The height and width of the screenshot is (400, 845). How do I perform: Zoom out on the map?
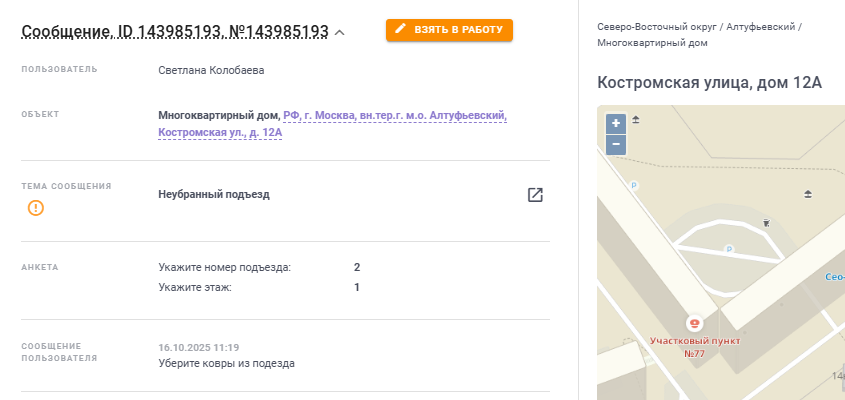[616, 144]
